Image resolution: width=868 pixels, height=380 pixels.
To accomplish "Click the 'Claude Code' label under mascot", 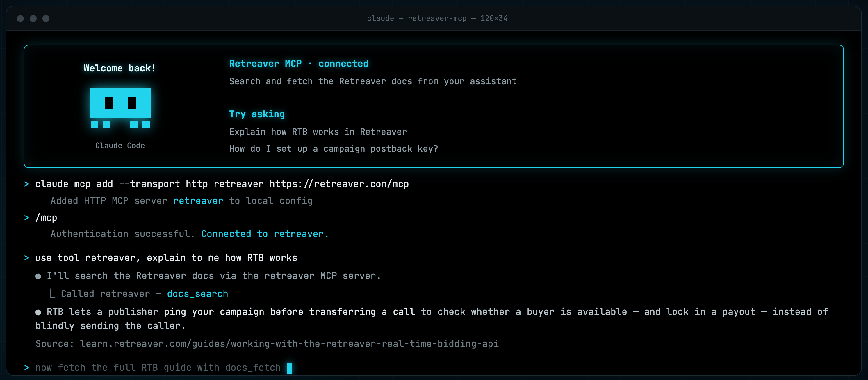I will tap(120, 145).
